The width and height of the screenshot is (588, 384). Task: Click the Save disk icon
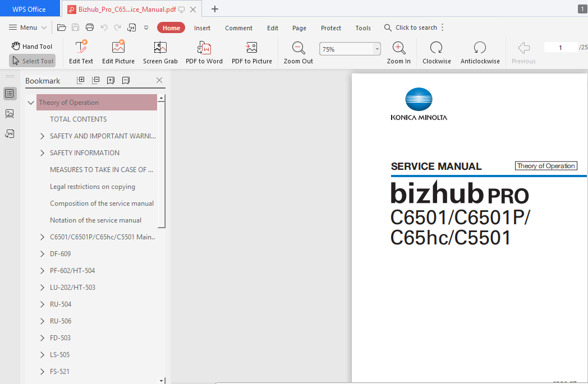tap(75, 27)
